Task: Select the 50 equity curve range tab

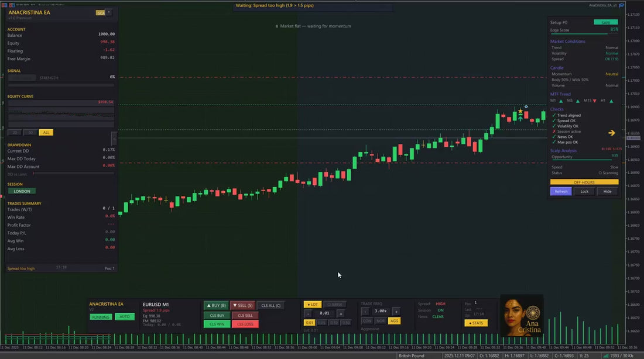Action: pyautogui.click(x=30, y=133)
